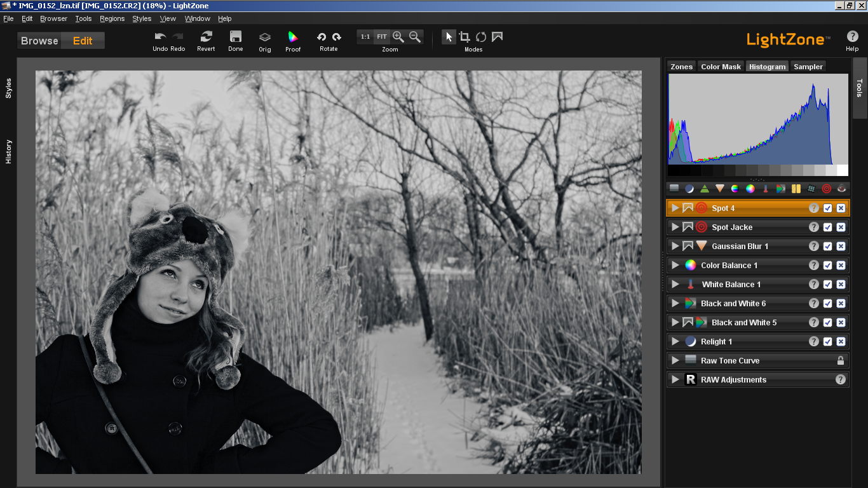This screenshot has height=488, width=868.
Task: Click the Zoom in magnifier icon
Action: tap(398, 37)
